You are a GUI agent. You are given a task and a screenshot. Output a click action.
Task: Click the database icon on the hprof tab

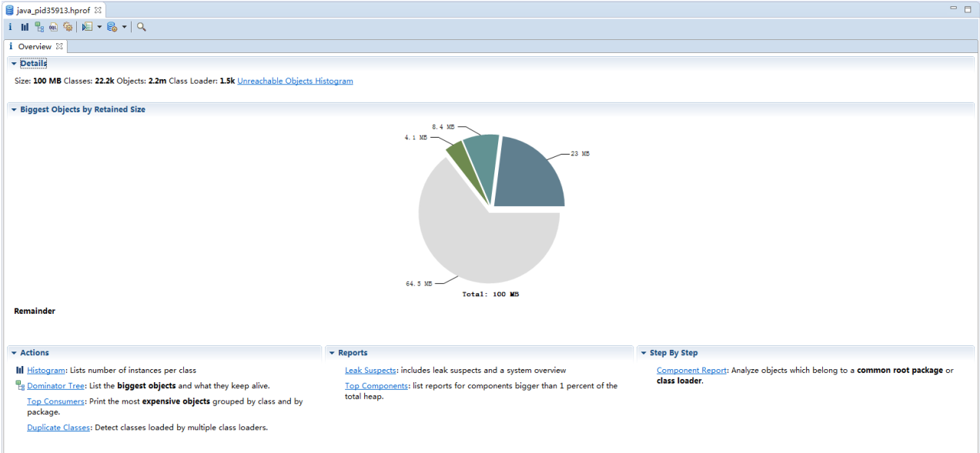[10, 9]
